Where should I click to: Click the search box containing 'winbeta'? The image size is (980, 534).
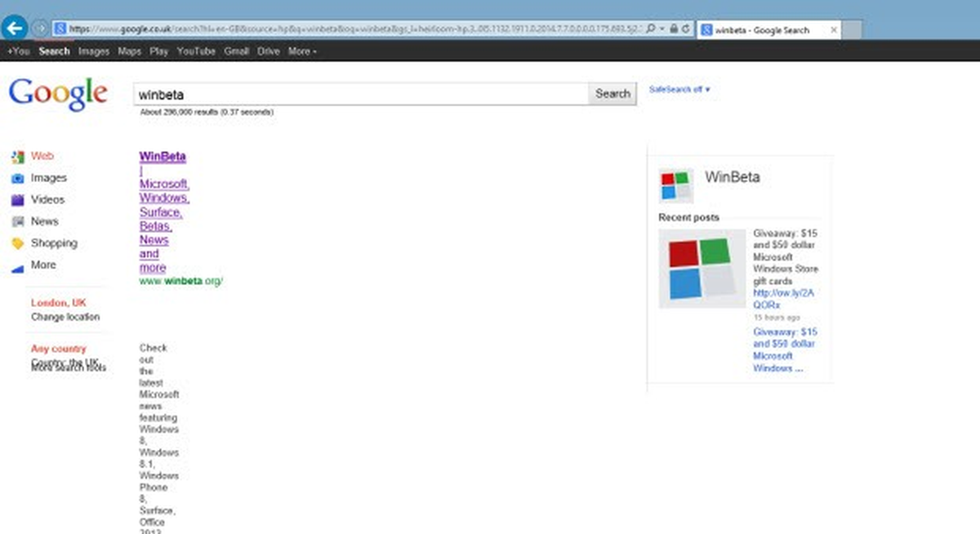pyautogui.click(x=361, y=94)
